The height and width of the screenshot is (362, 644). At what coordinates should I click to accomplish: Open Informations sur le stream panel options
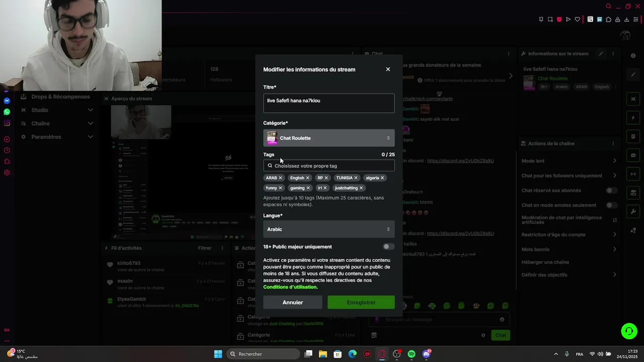pyautogui.click(x=613, y=54)
